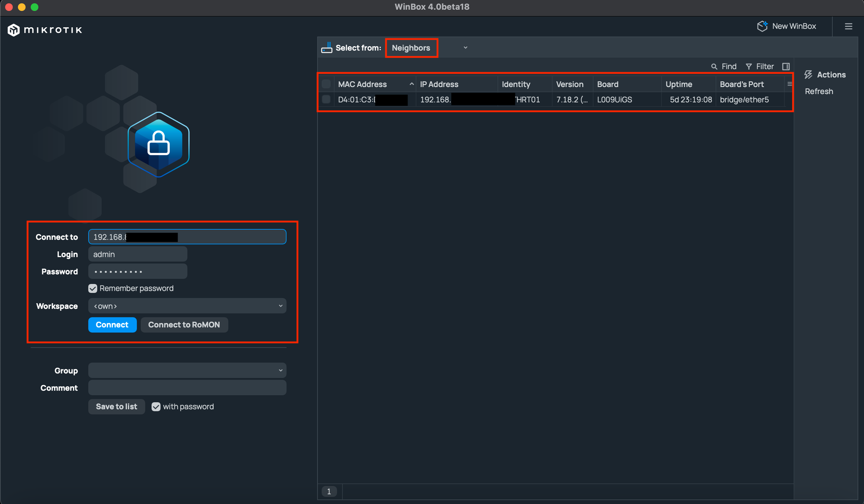Toggle the with password checkbox
Image resolution: width=864 pixels, height=504 pixels.
156,407
